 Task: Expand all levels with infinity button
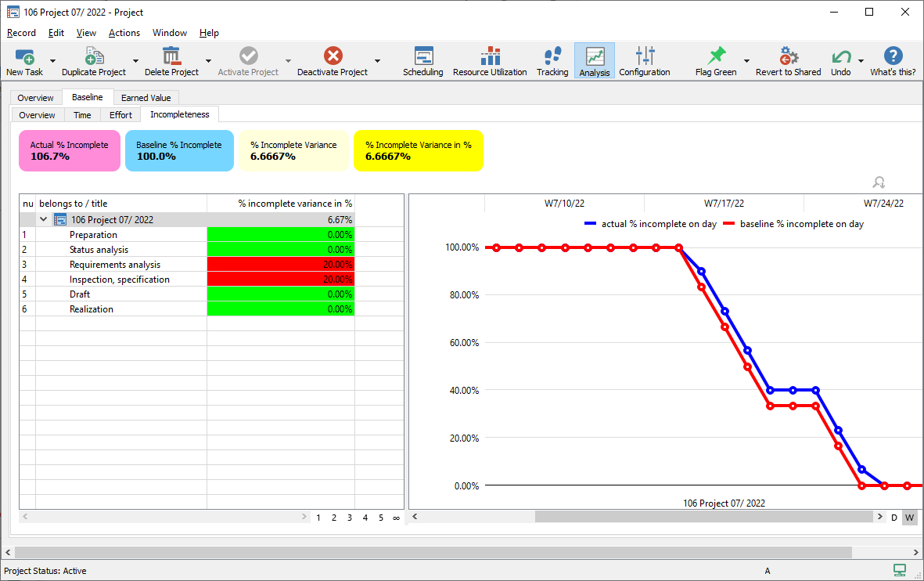click(396, 518)
